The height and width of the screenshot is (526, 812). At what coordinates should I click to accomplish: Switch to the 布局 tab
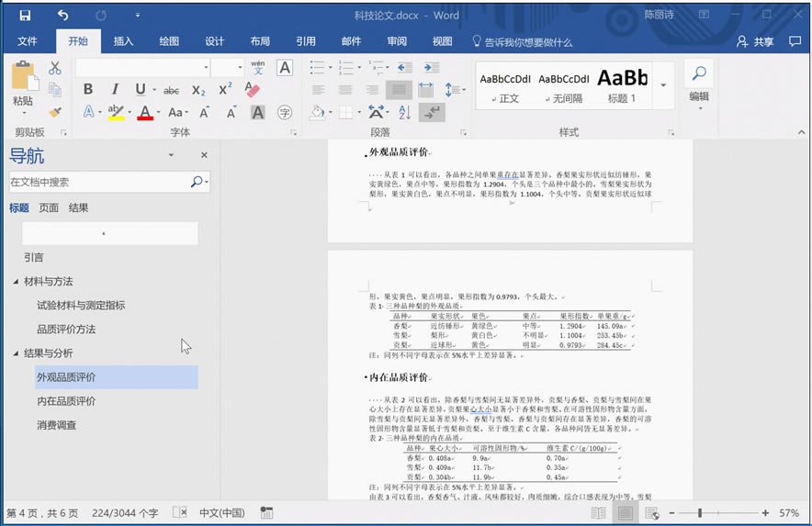pyautogui.click(x=260, y=41)
